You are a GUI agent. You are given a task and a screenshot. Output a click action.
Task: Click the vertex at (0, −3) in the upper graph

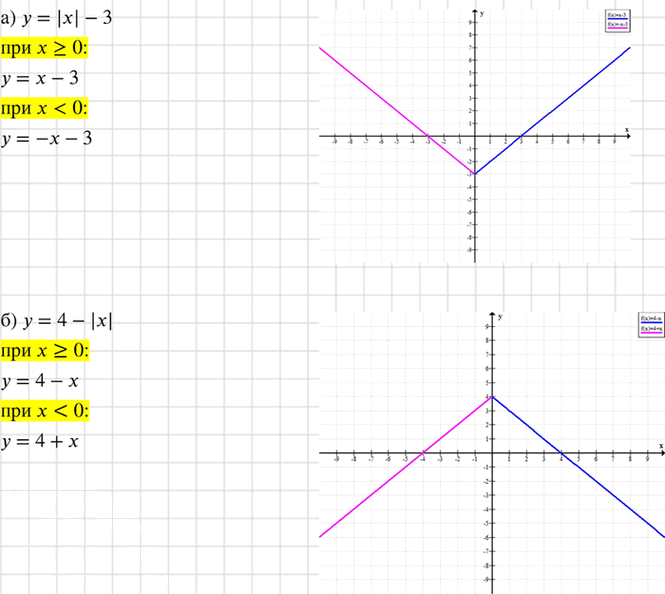click(475, 174)
